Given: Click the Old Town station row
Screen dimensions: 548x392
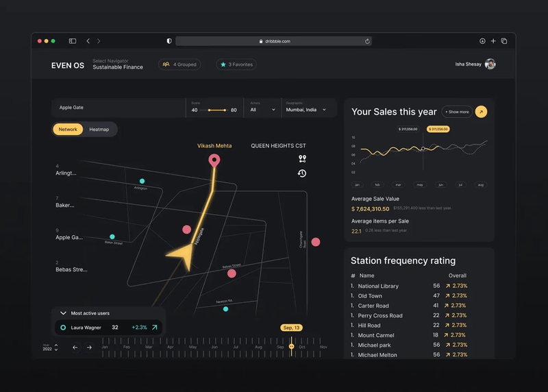Looking at the screenshot, I should (x=409, y=296).
